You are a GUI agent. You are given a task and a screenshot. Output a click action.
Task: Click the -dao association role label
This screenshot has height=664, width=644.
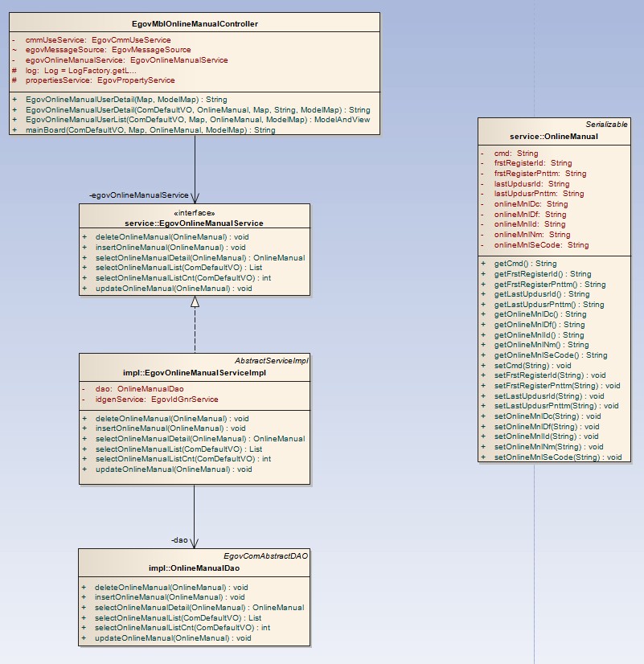(x=179, y=540)
